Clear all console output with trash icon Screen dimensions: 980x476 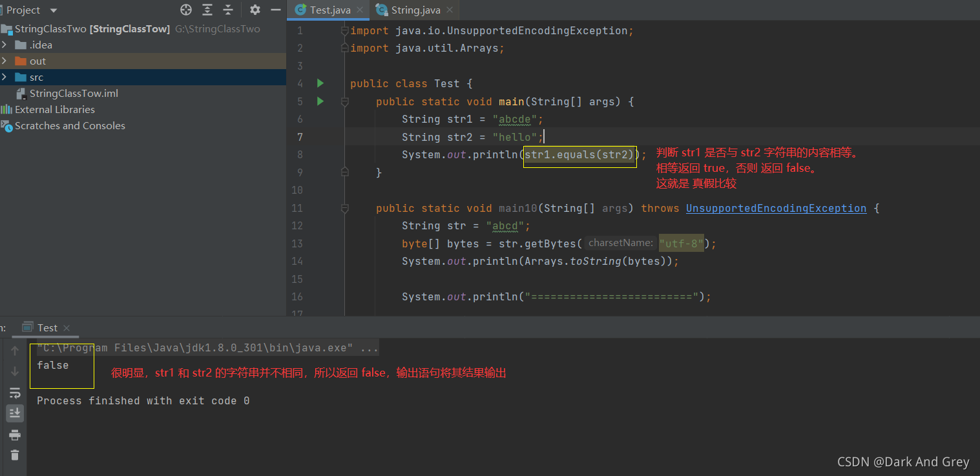(x=15, y=455)
